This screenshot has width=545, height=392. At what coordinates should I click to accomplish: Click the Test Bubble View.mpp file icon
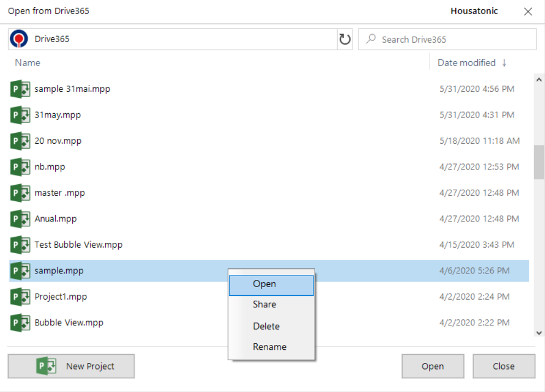(x=20, y=244)
